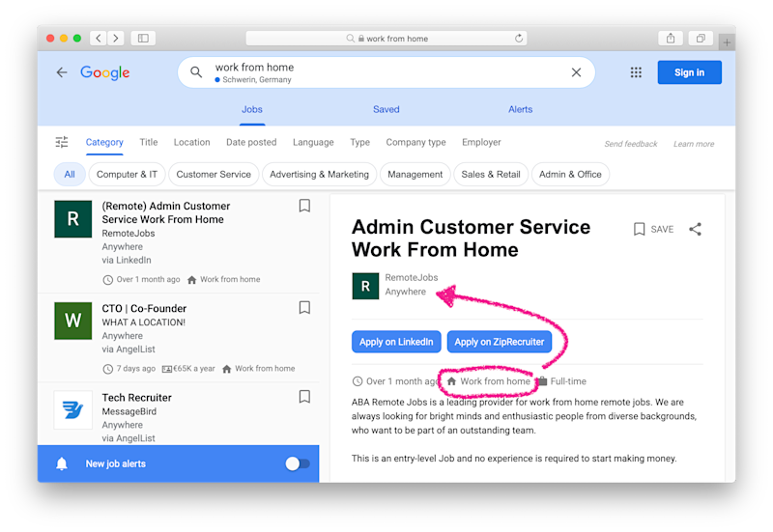The height and width of the screenshot is (532, 773).
Task: Select the All category chip
Action: pos(70,175)
